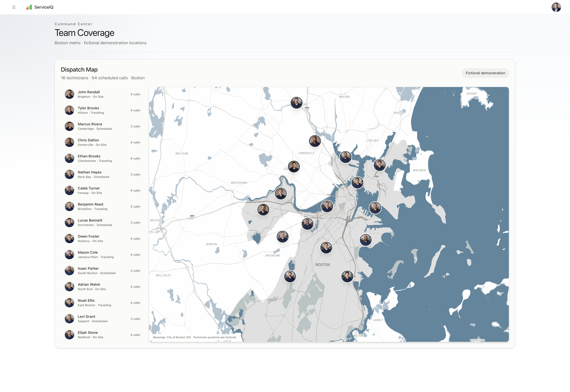
Task: Click the Team Coverage page title
Action: (84, 33)
